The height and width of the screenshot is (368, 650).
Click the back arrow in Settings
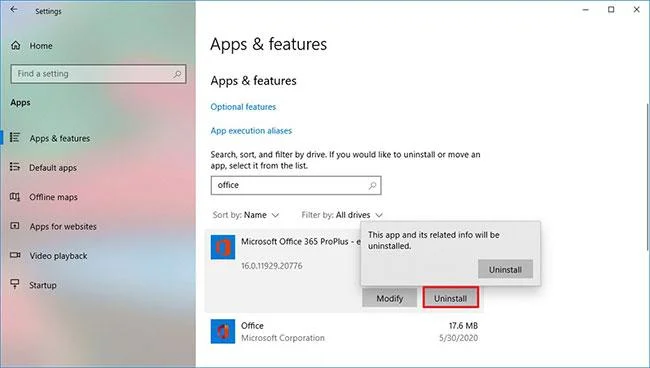click(x=14, y=10)
